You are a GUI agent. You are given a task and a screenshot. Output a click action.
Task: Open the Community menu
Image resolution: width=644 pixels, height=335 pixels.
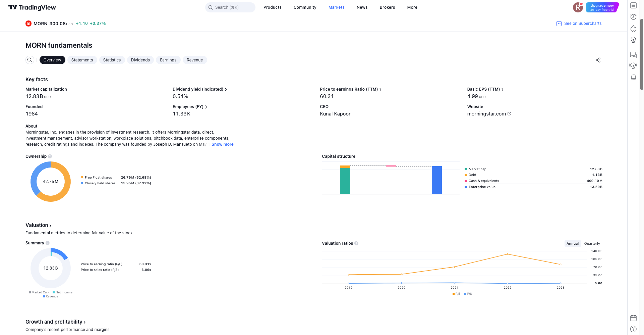pos(305,7)
